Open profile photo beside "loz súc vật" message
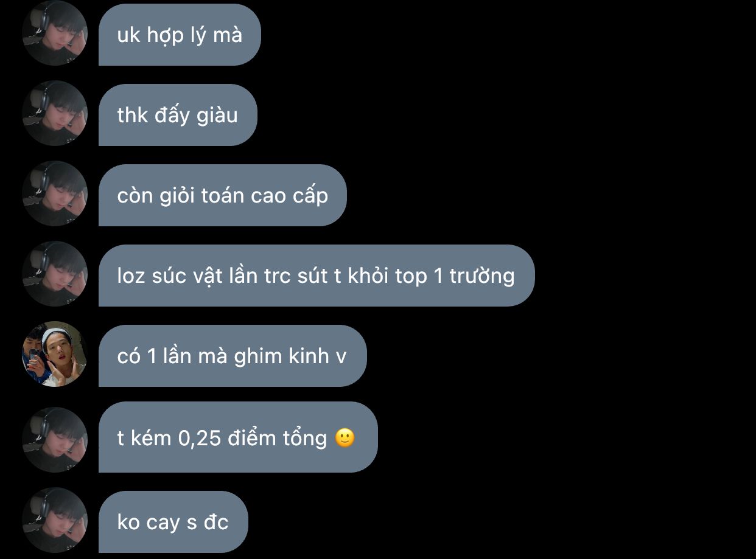 (x=55, y=274)
